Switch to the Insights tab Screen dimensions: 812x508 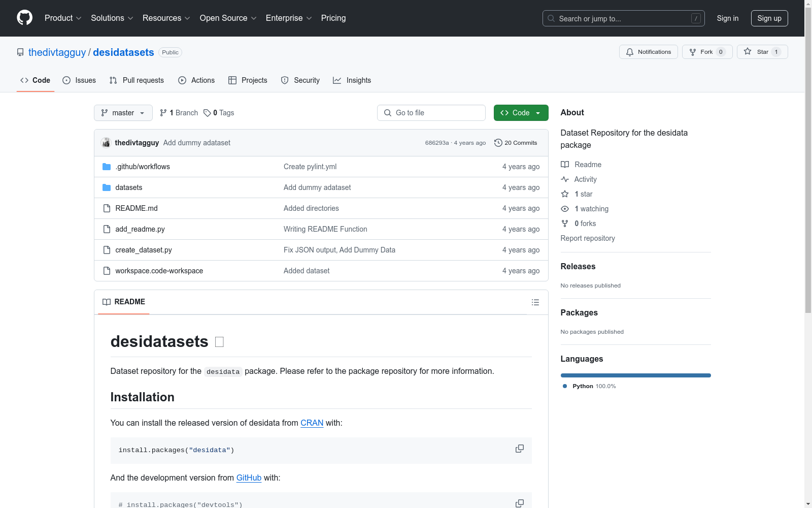352,80
